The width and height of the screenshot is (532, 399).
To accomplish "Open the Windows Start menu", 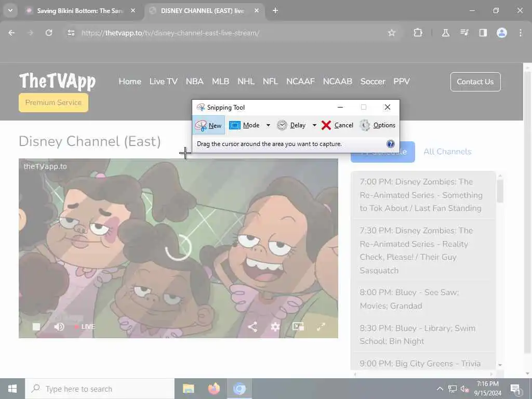I will pyautogui.click(x=12, y=389).
